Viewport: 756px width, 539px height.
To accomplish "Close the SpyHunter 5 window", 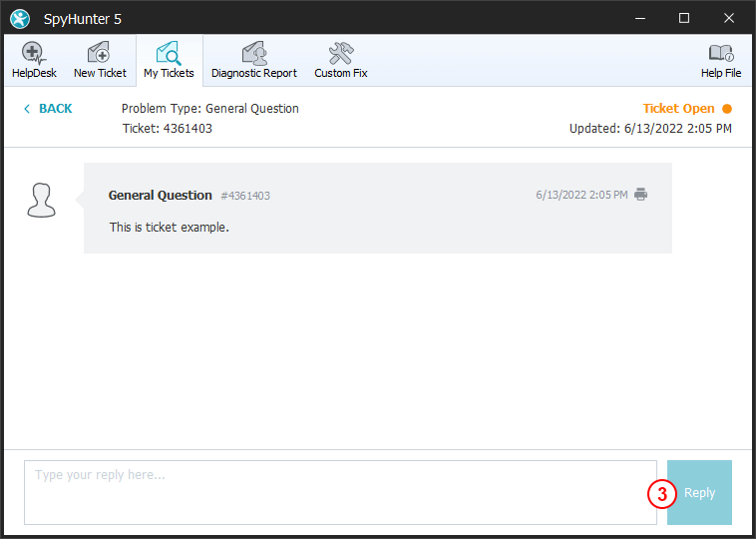I will [x=729, y=18].
